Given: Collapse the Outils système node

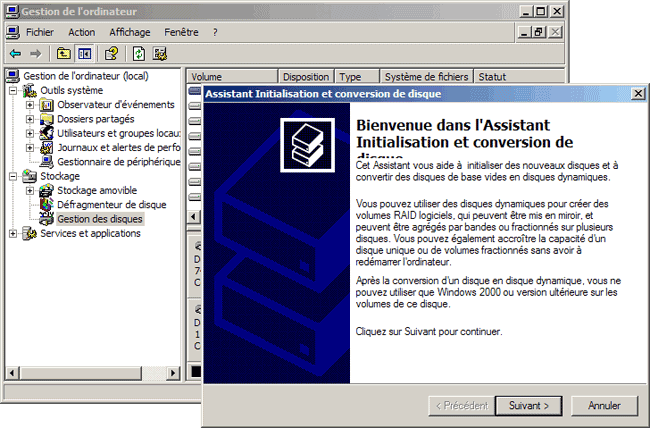Looking at the screenshot, I should (x=13, y=90).
